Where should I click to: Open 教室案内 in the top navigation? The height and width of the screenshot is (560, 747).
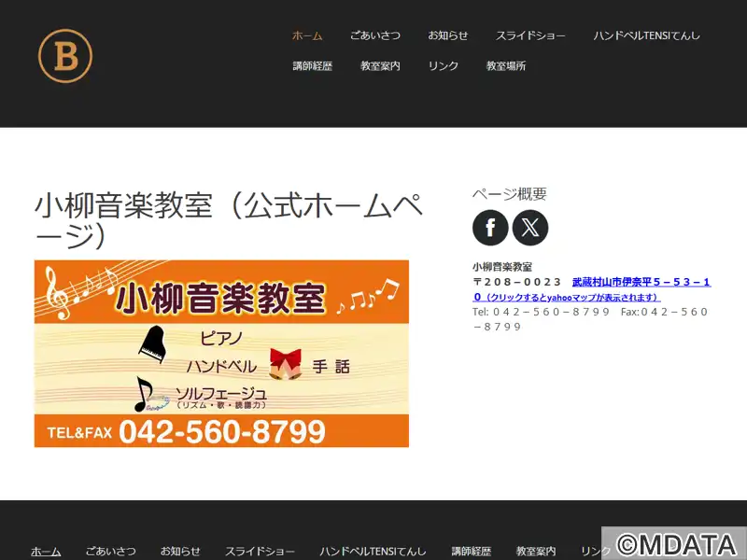(x=380, y=65)
